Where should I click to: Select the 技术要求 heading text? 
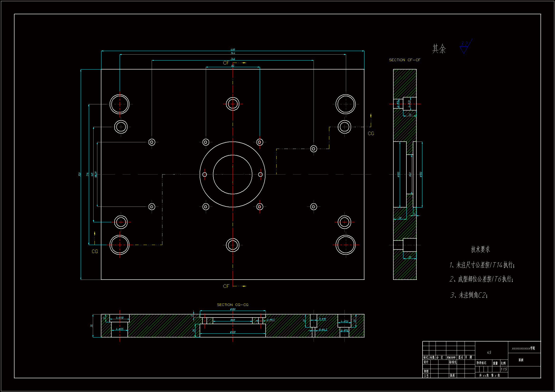click(x=480, y=249)
